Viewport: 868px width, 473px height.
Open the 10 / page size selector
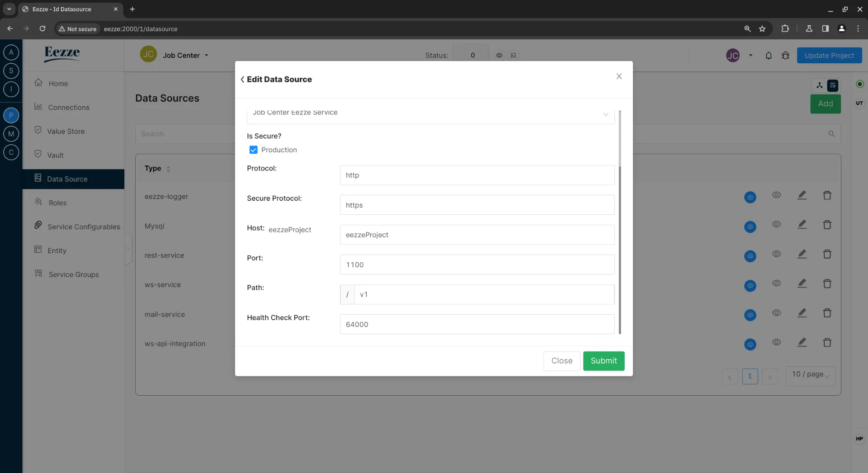click(810, 376)
